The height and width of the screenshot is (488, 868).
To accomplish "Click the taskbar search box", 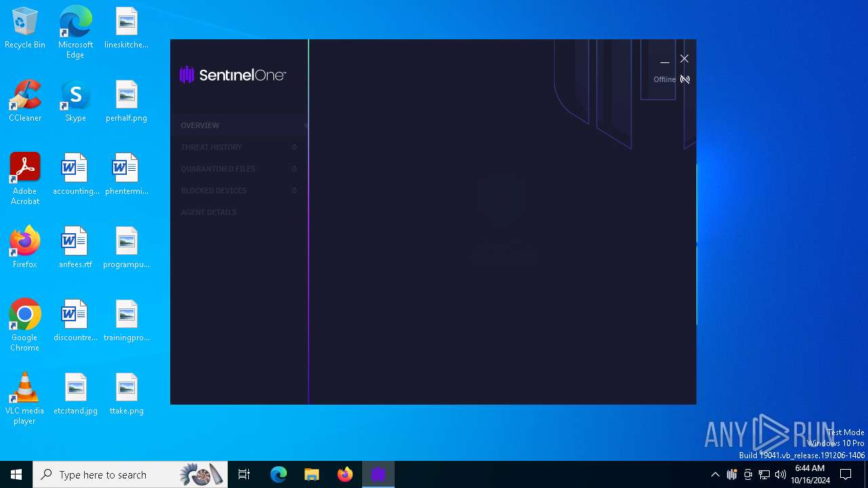I will coord(130,474).
